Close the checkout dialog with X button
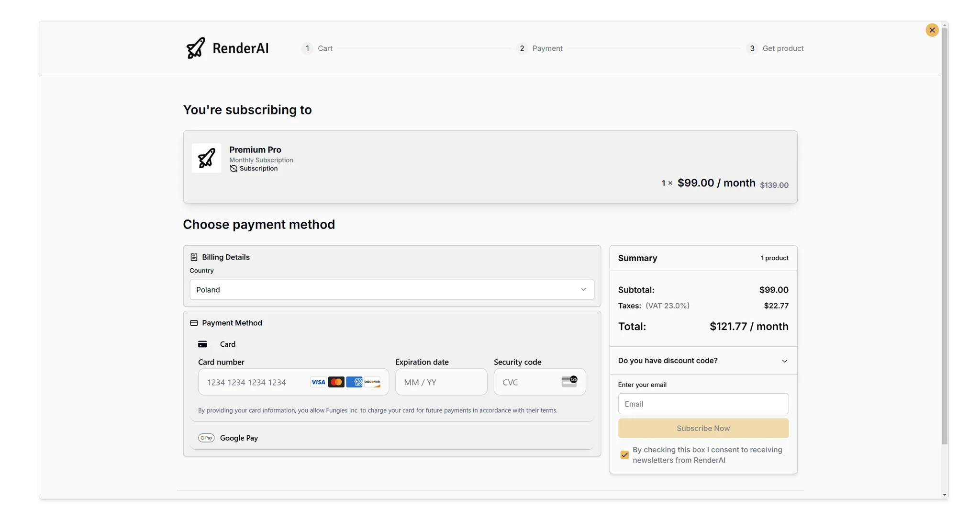Image resolution: width=980 pixels, height=512 pixels. [x=932, y=30]
